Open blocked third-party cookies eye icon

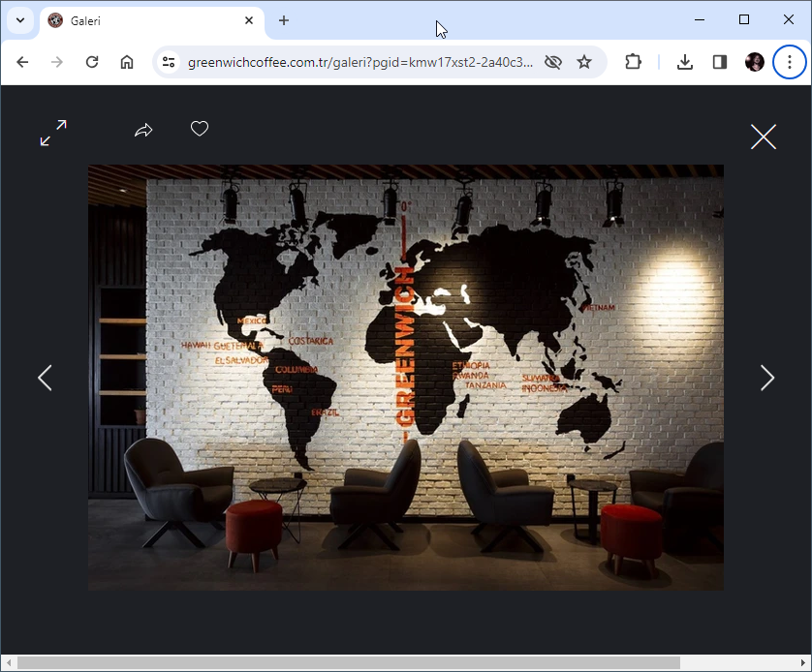(553, 62)
